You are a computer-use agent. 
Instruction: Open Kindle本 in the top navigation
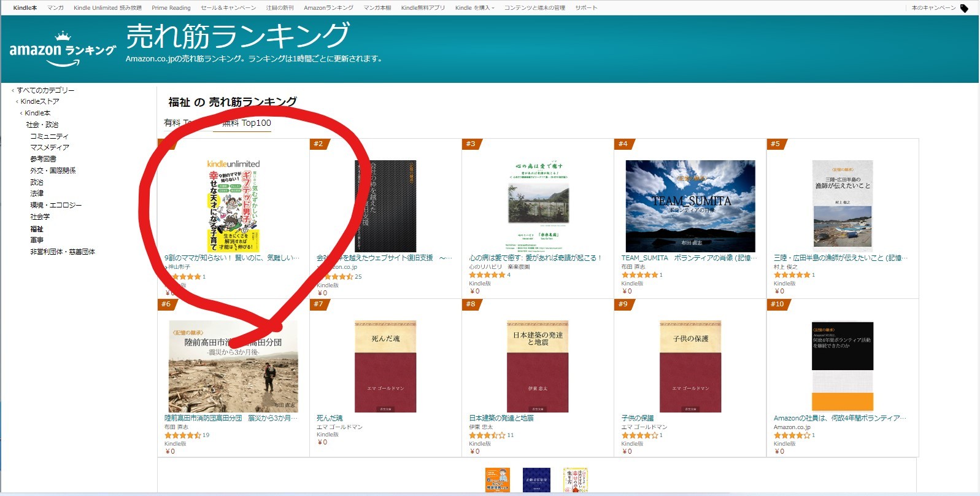pyautogui.click(x=25, y=8)
